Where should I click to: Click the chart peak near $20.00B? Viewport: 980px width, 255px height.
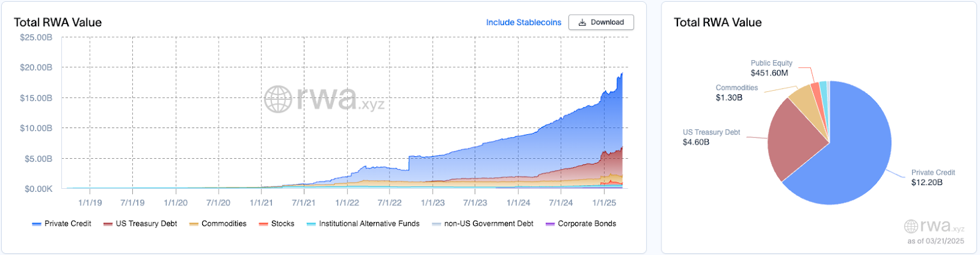(622, 74)
